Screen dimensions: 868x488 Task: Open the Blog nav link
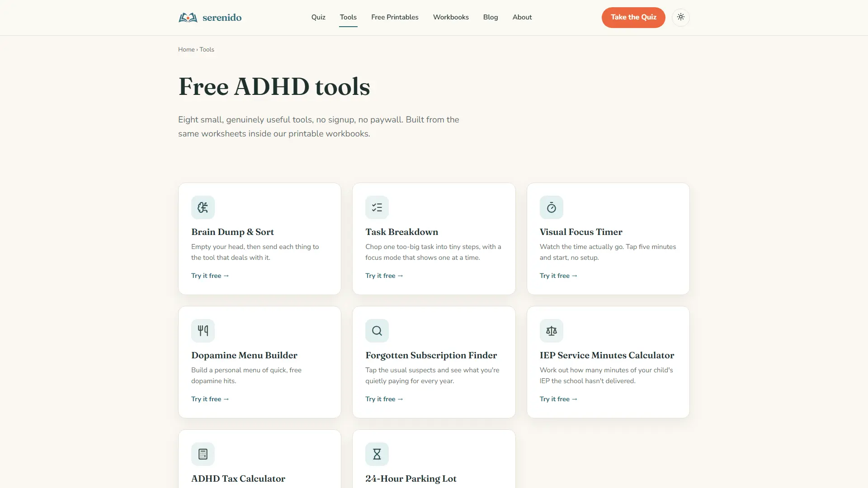[x=491, y=17]
